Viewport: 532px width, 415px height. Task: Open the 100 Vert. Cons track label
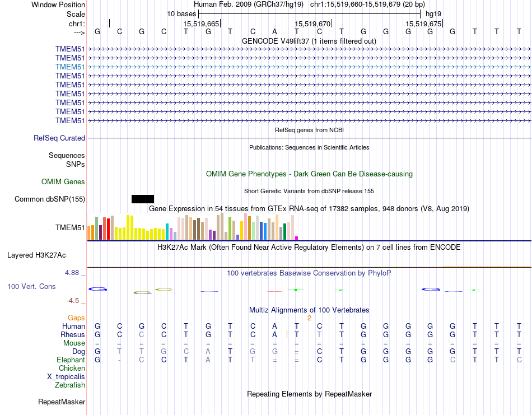pyautogui.click(x=31, y=286)
